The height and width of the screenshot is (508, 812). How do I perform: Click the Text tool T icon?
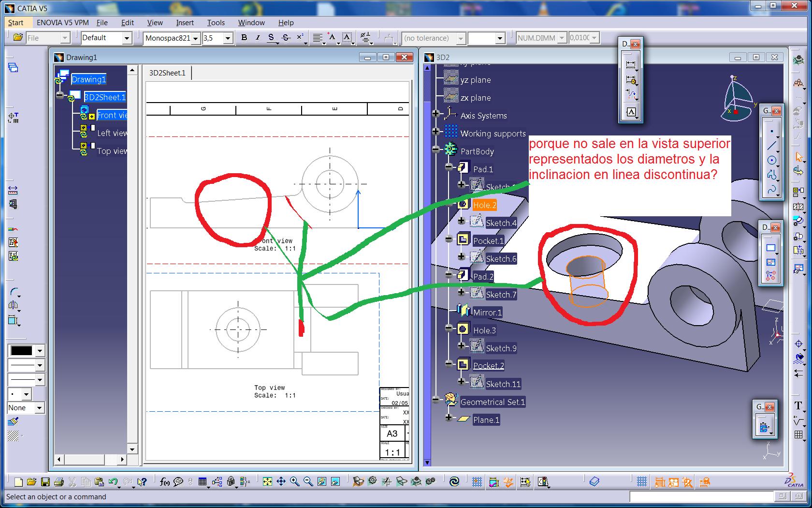pos(798,406)
